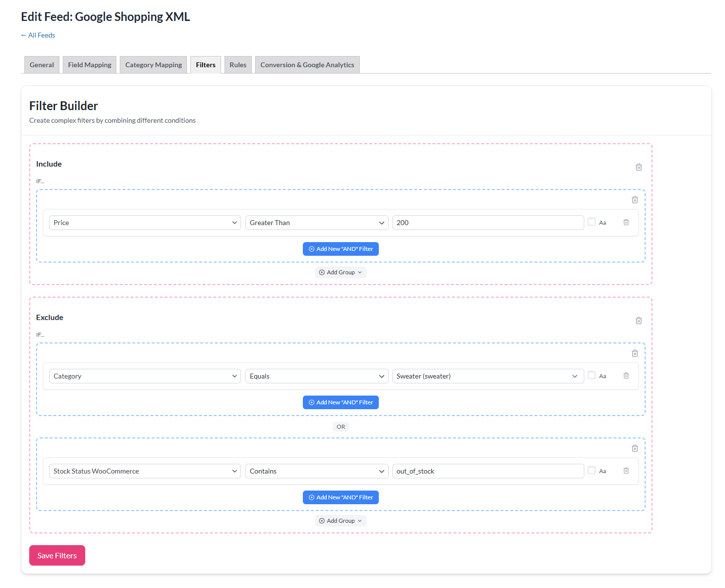This screenshot has width=725, height=588.
Task: Delete the entire Include filter block
Action: (638, 167)
